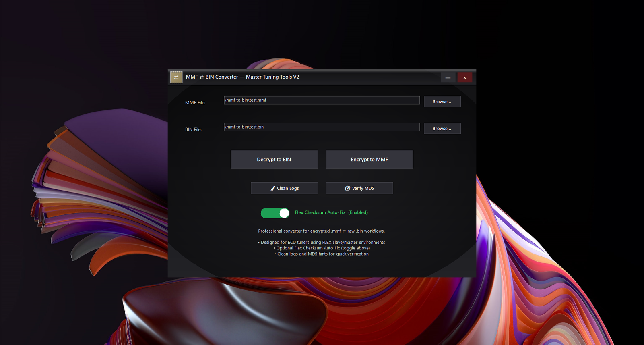The width and height of the screenshot is (644, 345).
Task: Browse for an MMF file
Action: click(x=442, y=102)
